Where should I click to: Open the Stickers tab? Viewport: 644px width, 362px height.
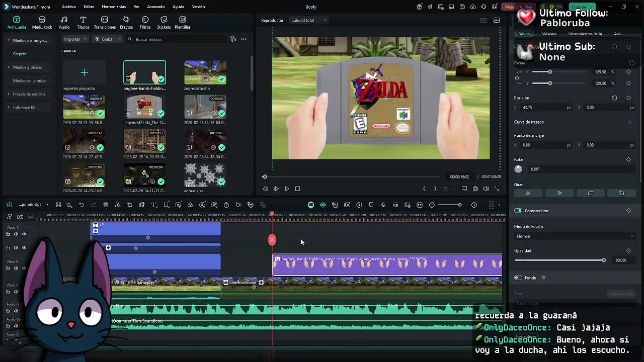pos(164,23)
